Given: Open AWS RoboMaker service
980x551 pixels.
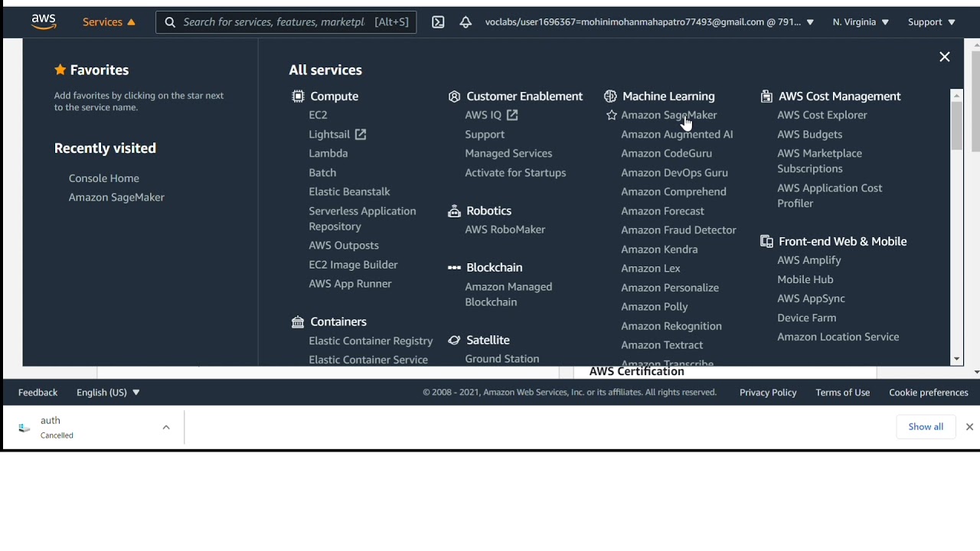Looking at the screenshot, I should click(505, 230).
